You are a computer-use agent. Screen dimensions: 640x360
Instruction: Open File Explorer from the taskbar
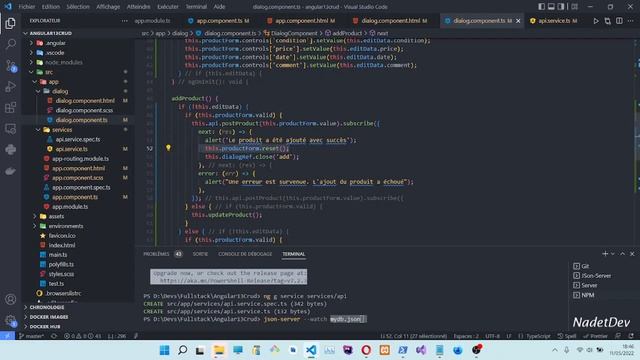coord(219,350)
